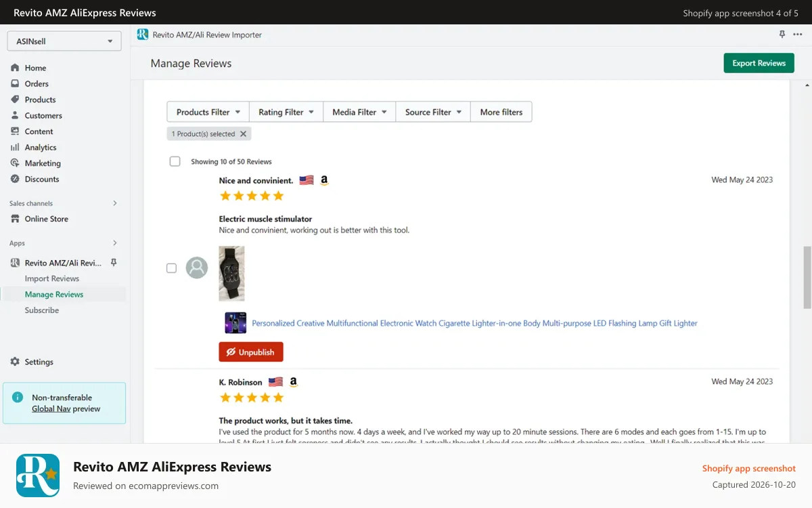Click the review photo thumbnail of stimulator
Screen dimensions: 812x508
(231, 274)
